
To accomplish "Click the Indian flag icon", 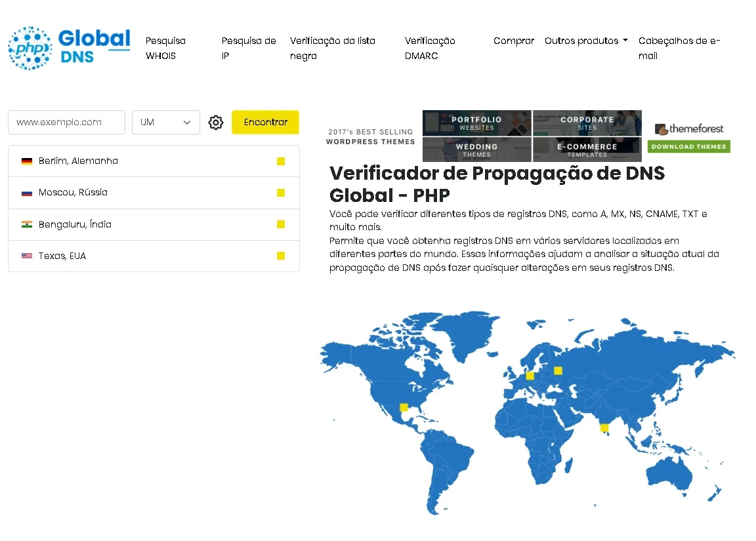I will pos(27,224).
